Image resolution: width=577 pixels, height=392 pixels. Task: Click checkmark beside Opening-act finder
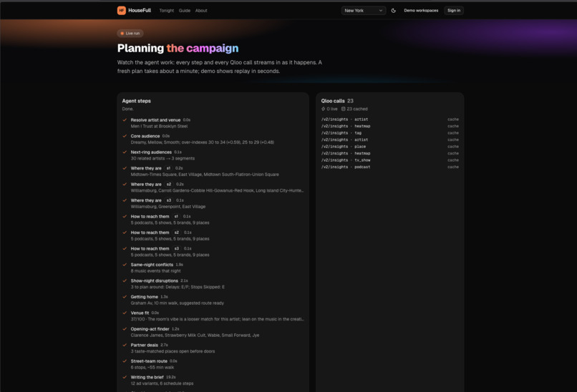(x=125, y=329)
